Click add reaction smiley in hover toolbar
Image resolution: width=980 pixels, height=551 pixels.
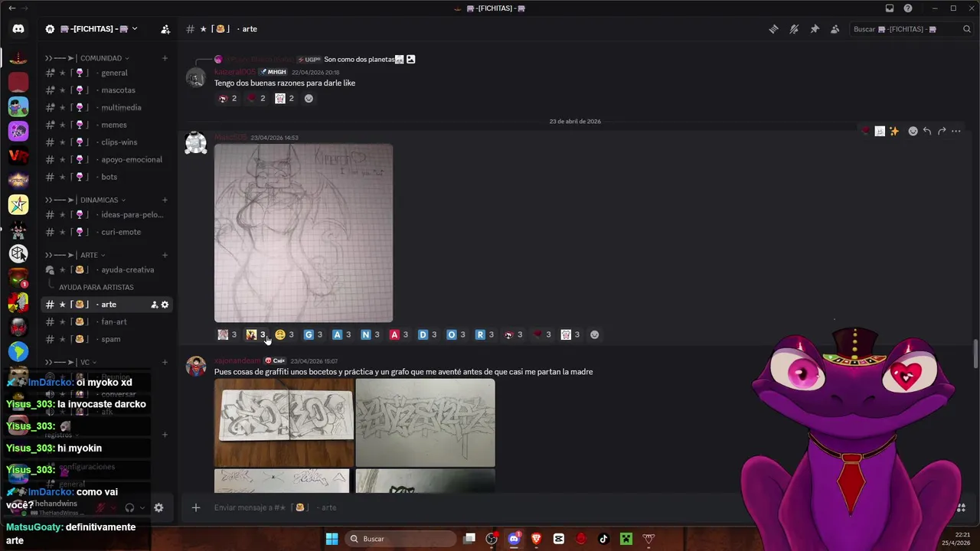(x=913, y=131)
